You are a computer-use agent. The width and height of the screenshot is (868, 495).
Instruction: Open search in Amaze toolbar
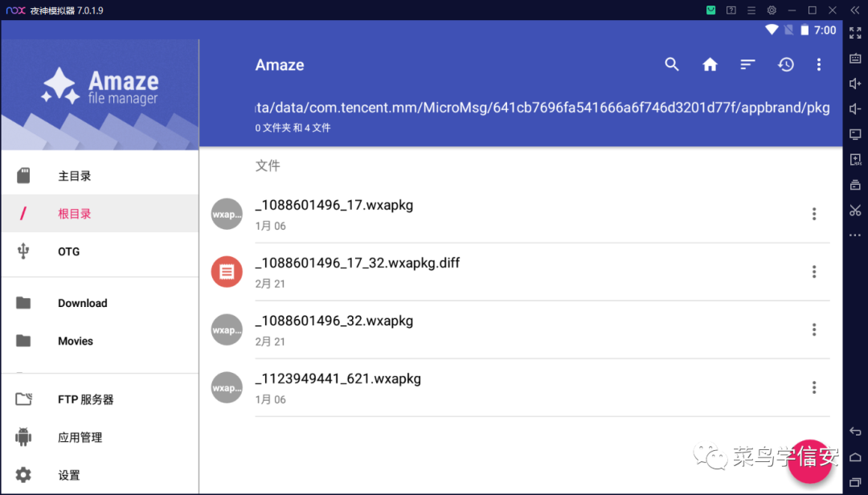[x=671, y=64]
